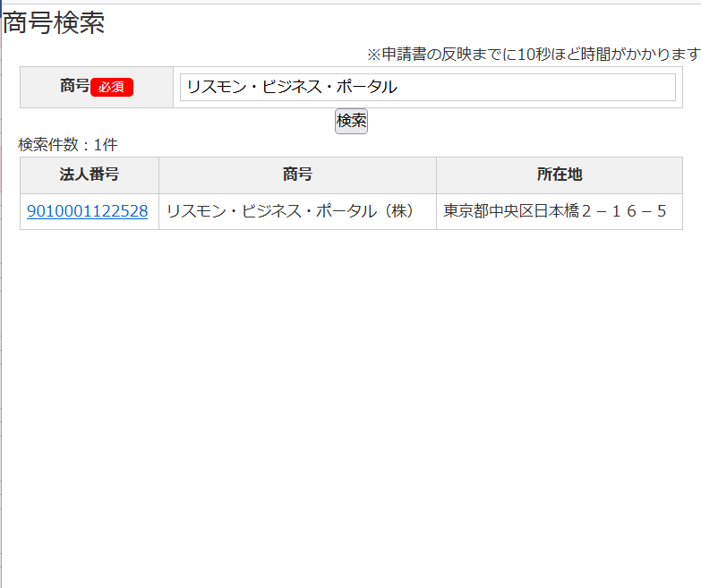This screenshot has height=588, width=701.
Task: Click the 検索 search button
Action: [351, 121]
